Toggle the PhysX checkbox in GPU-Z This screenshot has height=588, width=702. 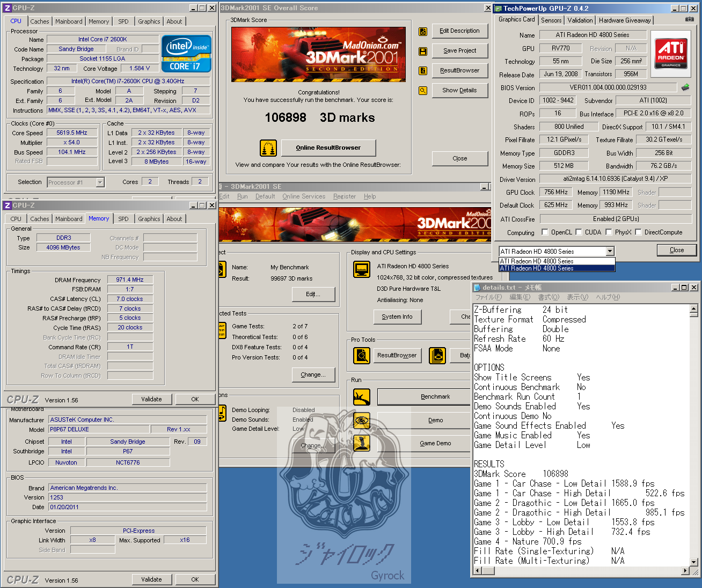click(609, 232)
